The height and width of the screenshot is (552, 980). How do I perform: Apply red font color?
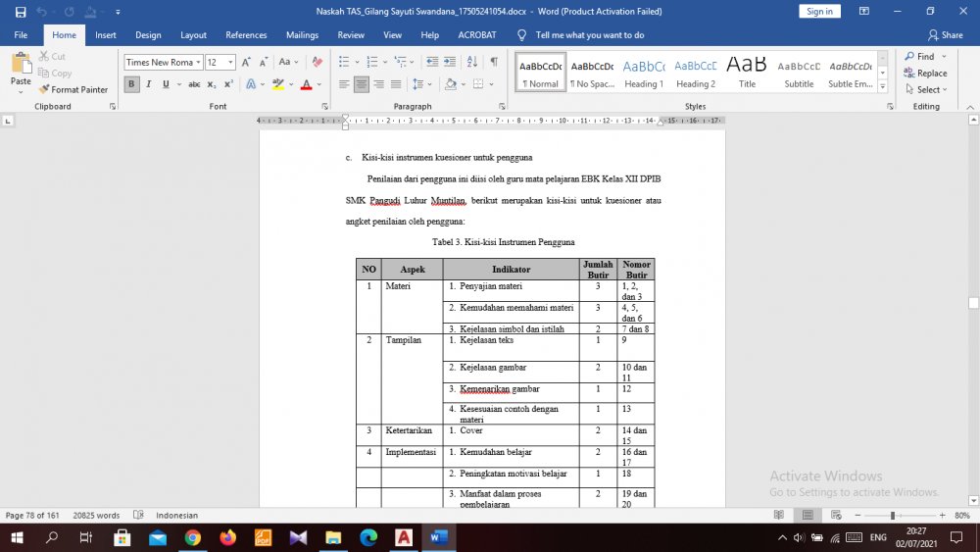click(x=306, y=83)
